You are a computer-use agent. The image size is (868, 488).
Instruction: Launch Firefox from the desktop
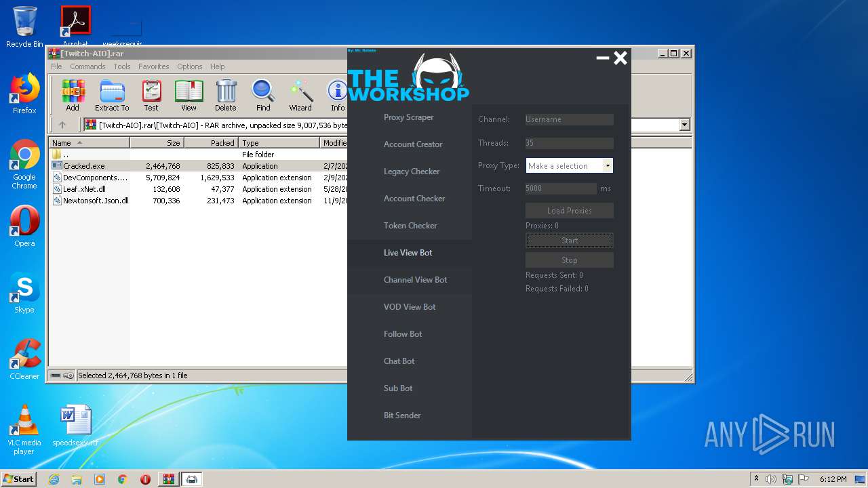click(24, 94)
